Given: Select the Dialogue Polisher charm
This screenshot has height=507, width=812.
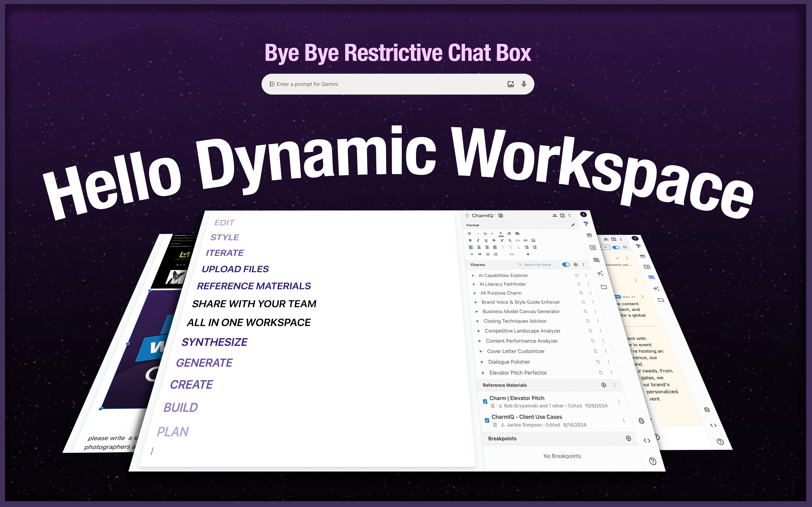Looking at the screenshot, I should (509, 362).
